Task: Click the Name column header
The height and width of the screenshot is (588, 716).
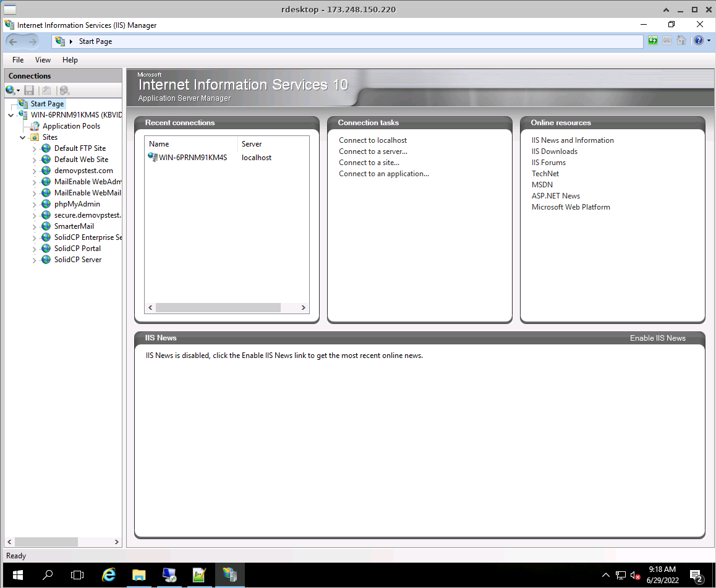Action: (x=158, y=144)
